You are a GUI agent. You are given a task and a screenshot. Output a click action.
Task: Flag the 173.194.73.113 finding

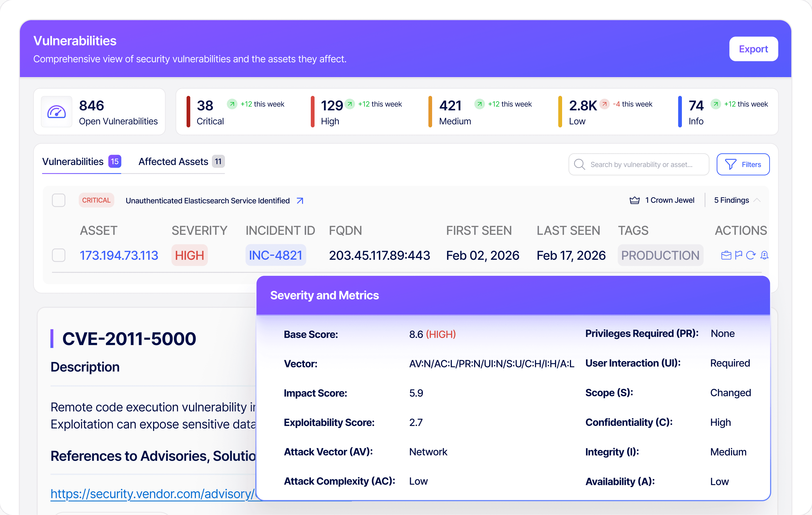(739, 255)
